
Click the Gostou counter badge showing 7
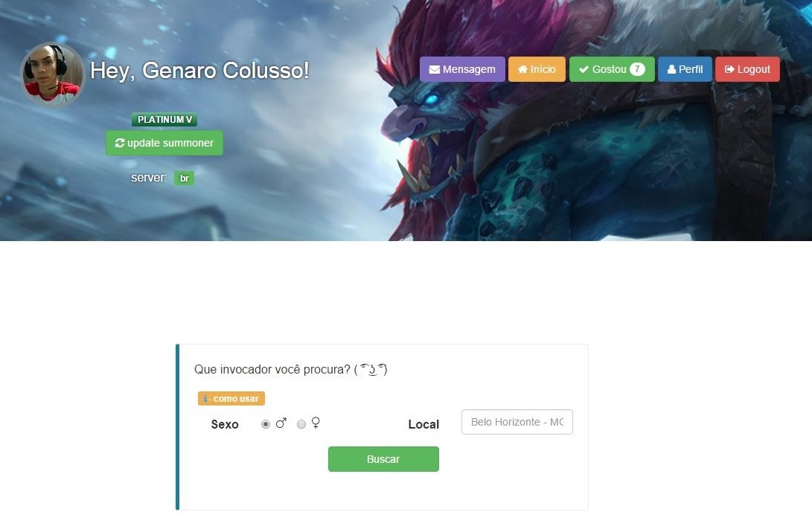(x=637, y=69)
